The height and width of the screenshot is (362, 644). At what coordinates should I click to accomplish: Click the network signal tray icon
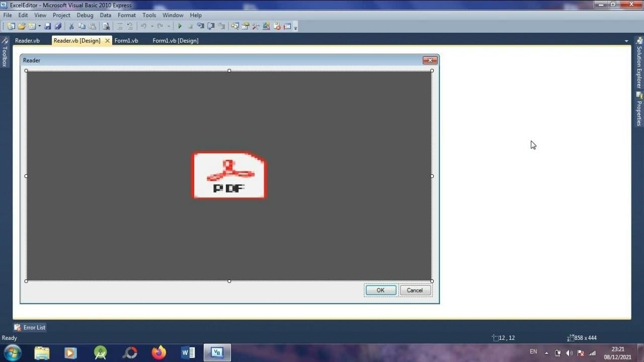pyautogui.click(x=592, y=353)
